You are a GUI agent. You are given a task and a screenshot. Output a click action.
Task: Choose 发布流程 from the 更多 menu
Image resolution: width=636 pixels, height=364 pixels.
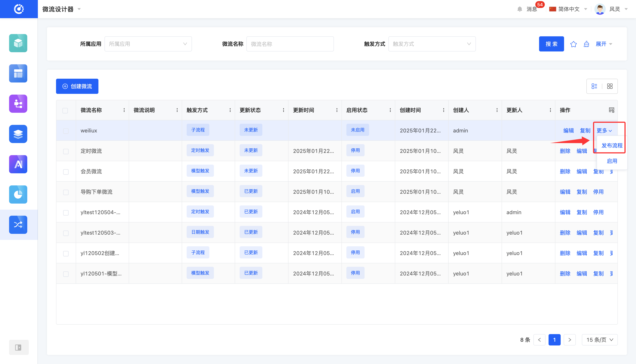[612, 145]
